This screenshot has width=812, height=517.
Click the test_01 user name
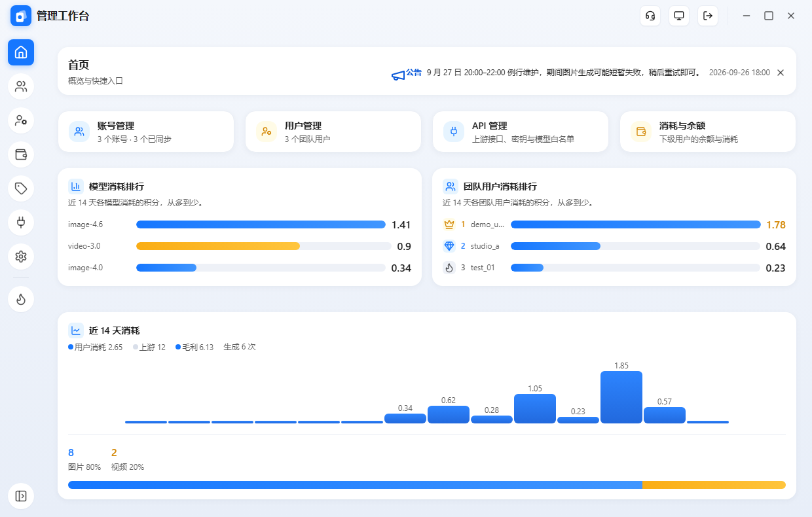483,268
